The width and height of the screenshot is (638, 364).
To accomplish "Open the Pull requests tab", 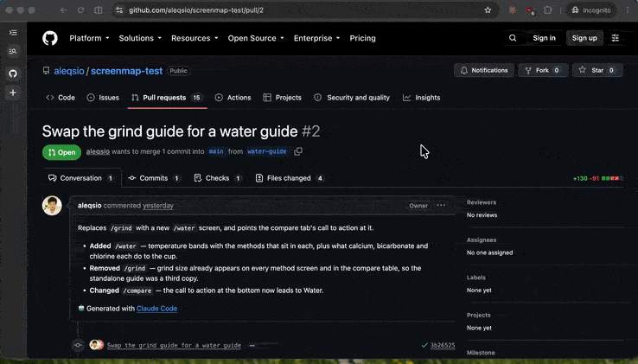I will (x=167, y=98).
